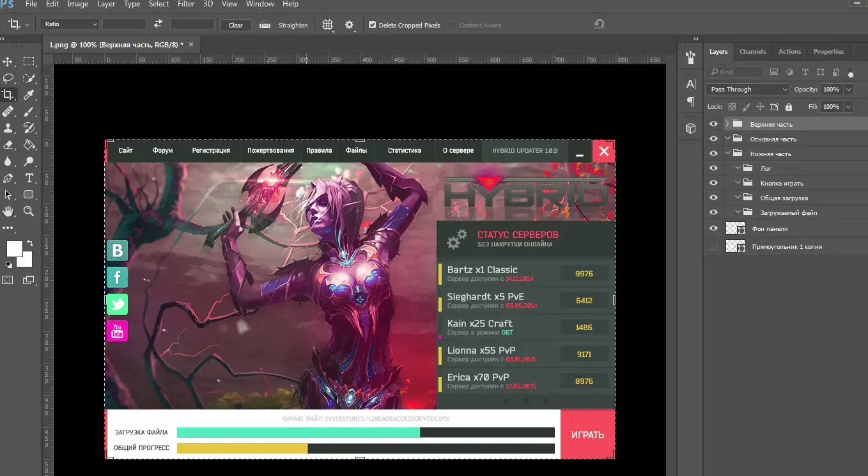Expand the Верхняя часть group
Image resolution: width=868 pixels, height=476 pixels.
727,124
